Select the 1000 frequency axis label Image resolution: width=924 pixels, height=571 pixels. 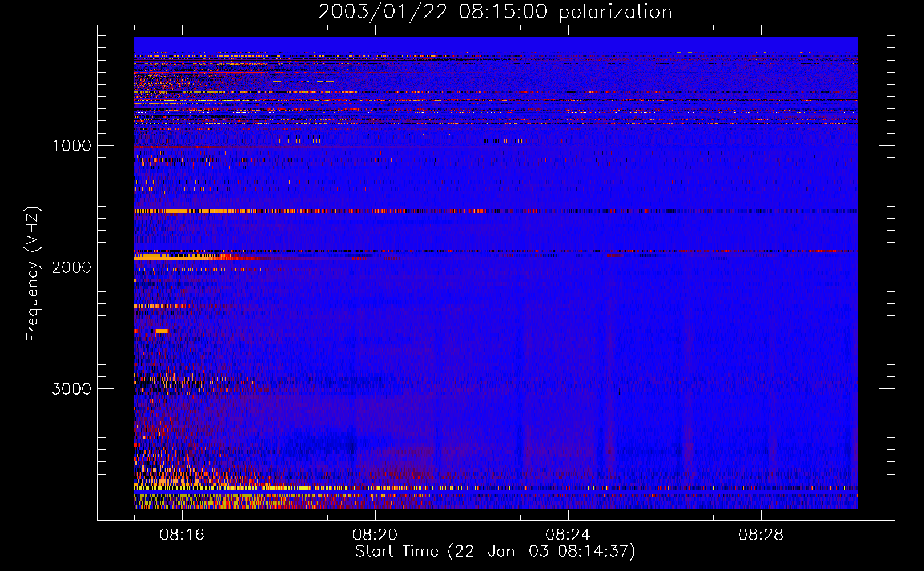pyautogui.click(x=71, y=146)
